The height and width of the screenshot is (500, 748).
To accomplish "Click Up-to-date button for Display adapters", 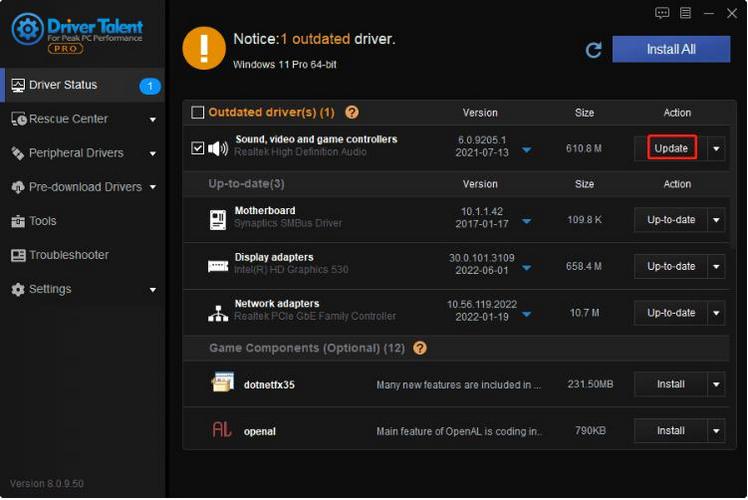I will coord(671,266).
